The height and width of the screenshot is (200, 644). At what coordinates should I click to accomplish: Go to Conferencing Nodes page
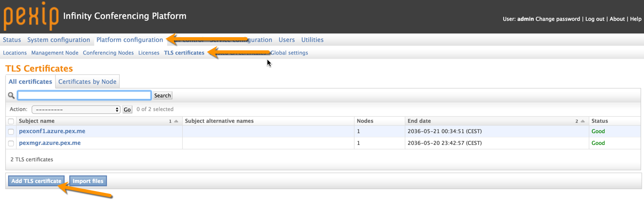[108, 53]
